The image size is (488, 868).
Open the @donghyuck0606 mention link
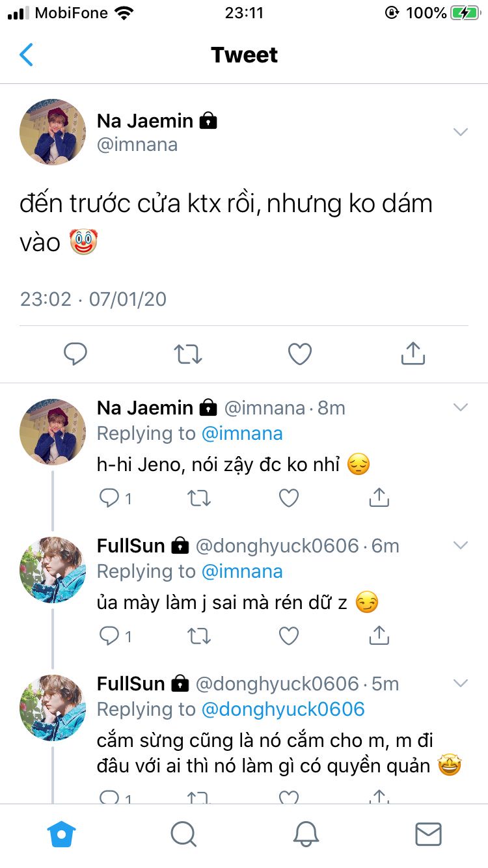(283, 709)
